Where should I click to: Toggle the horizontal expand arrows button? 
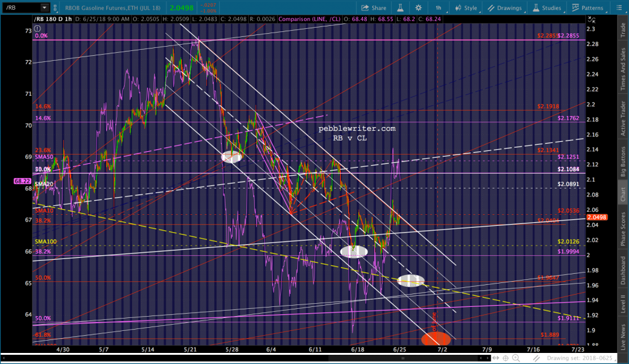click(x=496, y=358)
